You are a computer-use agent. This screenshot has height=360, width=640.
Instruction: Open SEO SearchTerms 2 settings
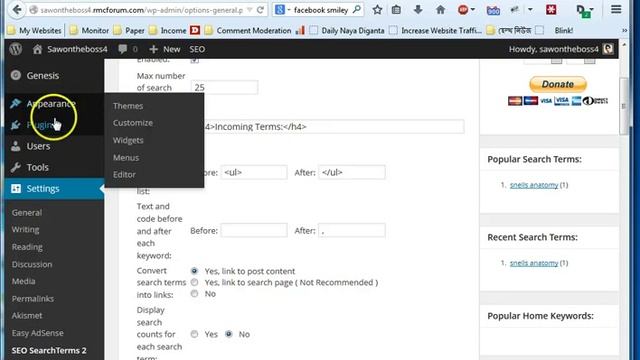coord(49,350)
